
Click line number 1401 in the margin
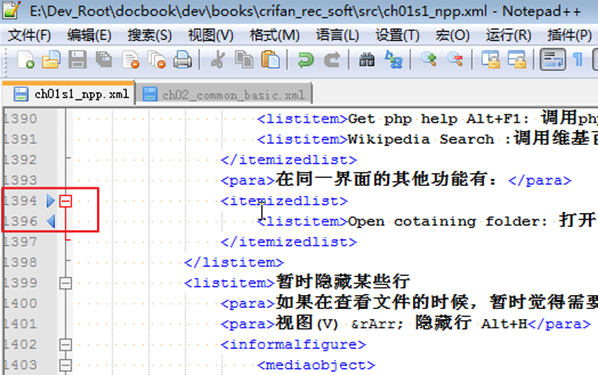tap(20, 324)
